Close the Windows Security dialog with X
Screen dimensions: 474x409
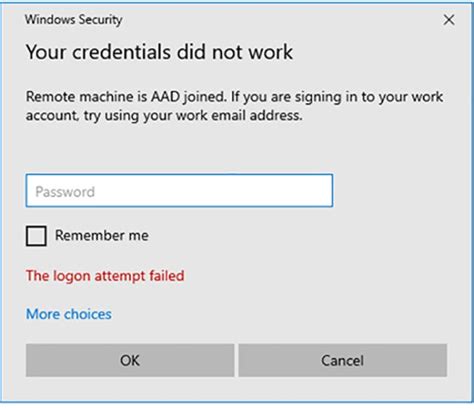coord(449,20)
